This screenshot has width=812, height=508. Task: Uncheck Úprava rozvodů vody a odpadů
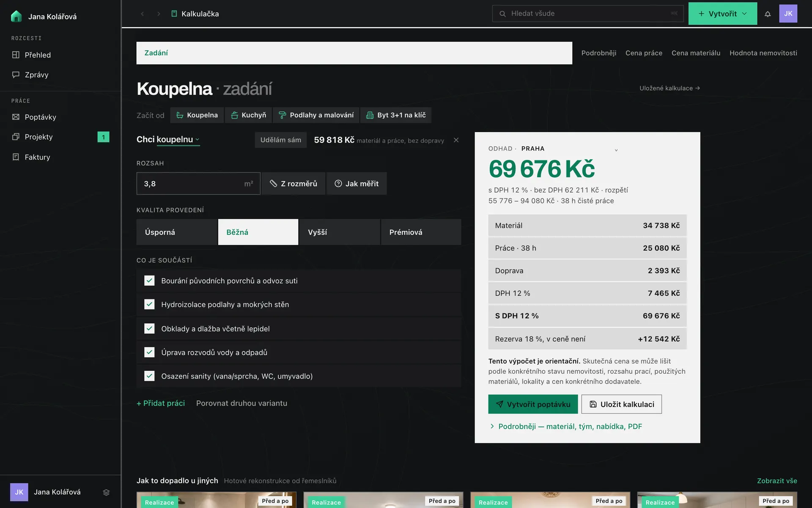click(149, 352)
